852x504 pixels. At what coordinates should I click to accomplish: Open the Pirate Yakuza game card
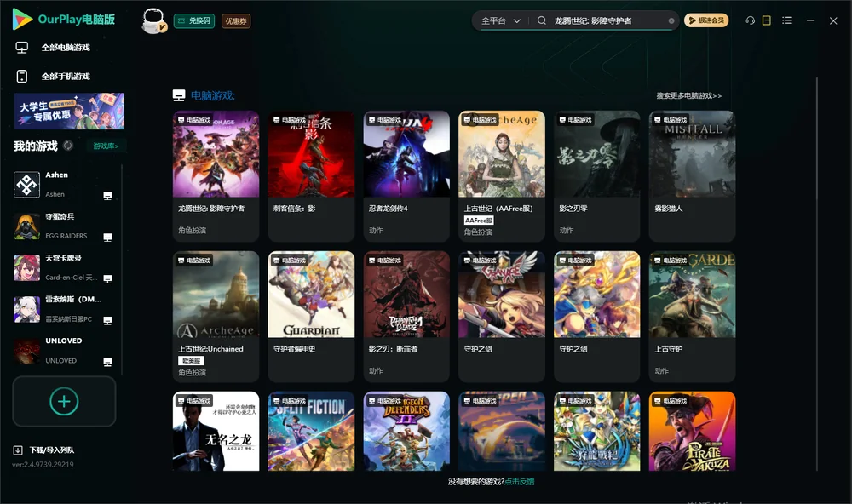(692, 432)
